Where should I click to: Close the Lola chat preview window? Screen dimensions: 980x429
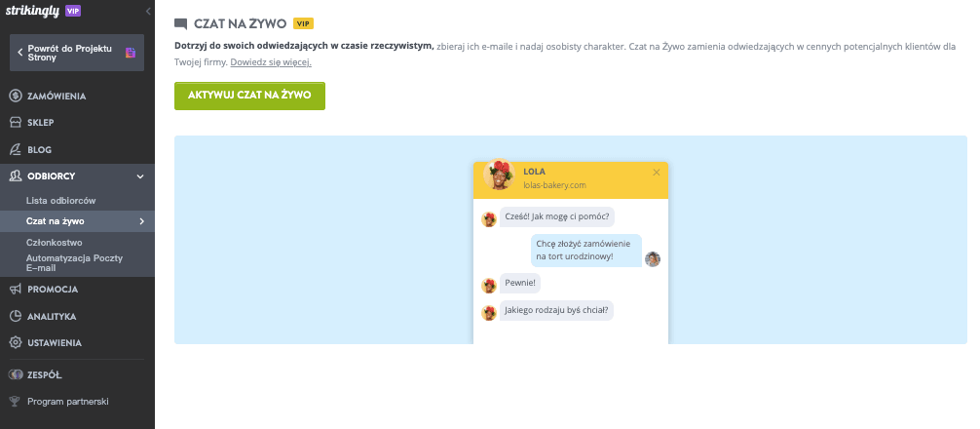(x=657, y=173)
